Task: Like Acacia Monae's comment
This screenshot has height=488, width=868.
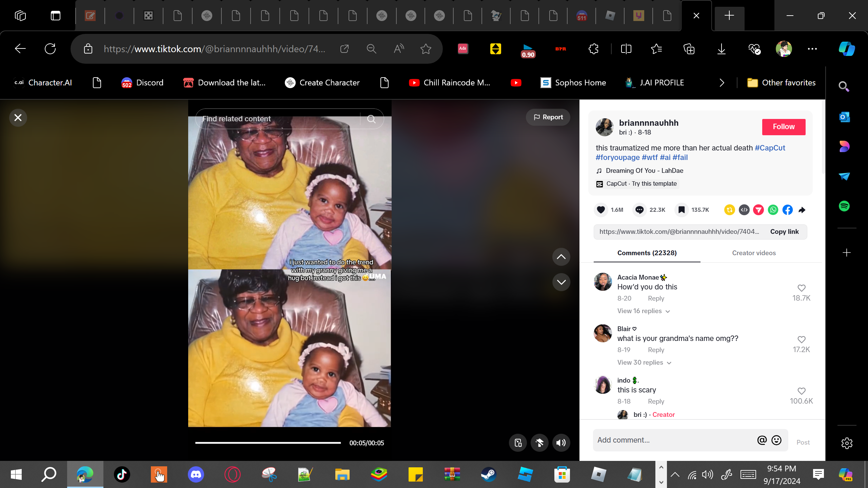Action: coord(802,288)
